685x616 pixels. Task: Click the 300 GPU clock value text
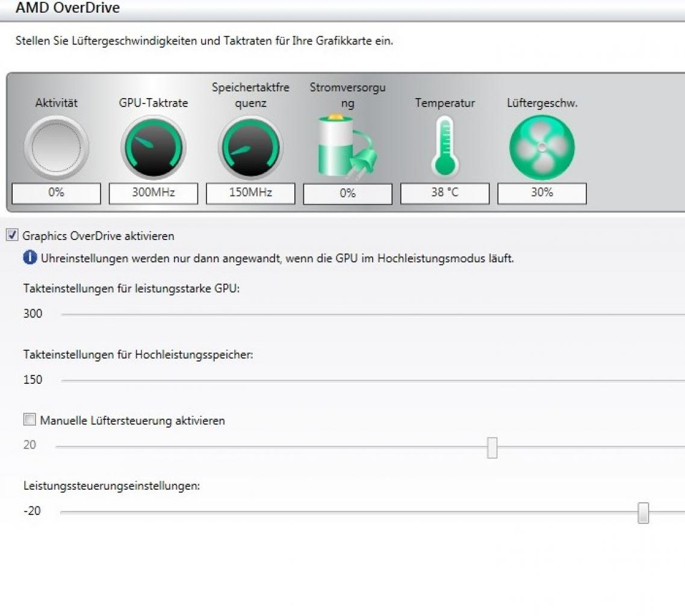tap(33, 313)
